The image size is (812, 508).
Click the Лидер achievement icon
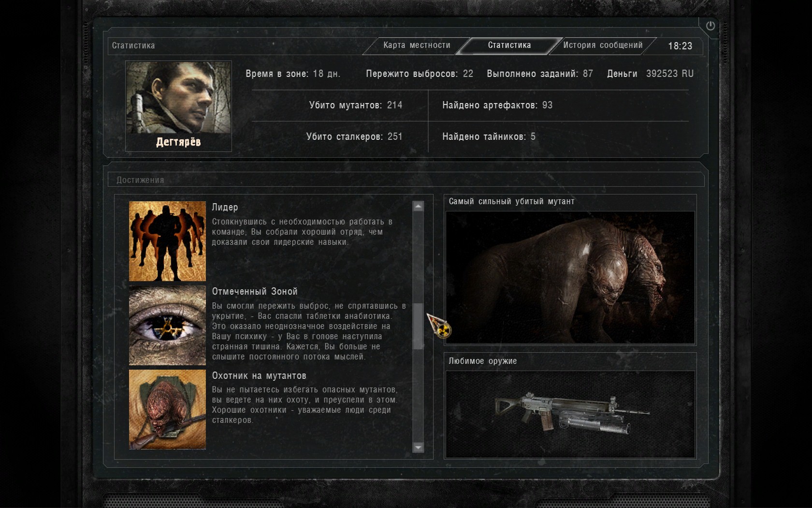click(167, 241)
